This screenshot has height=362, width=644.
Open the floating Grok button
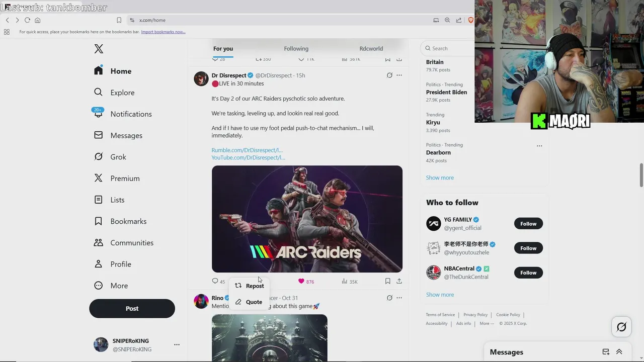(621, 327)
